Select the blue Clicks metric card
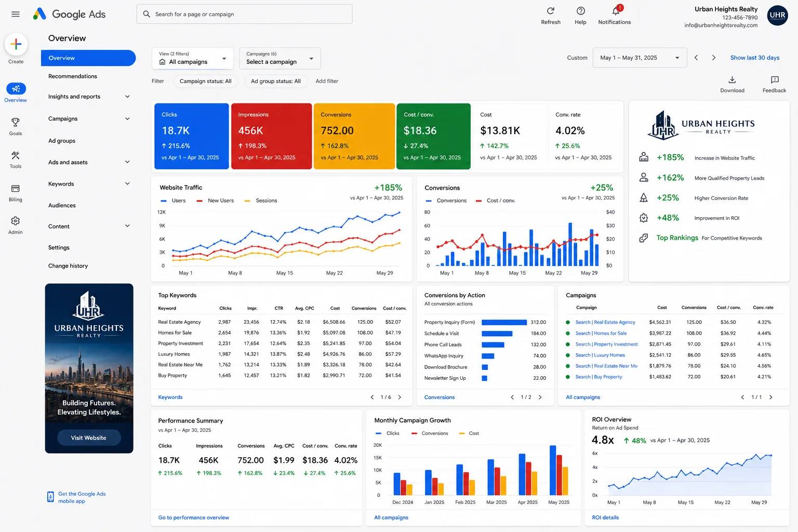This screenshot has height=532, width=798. 192,136
